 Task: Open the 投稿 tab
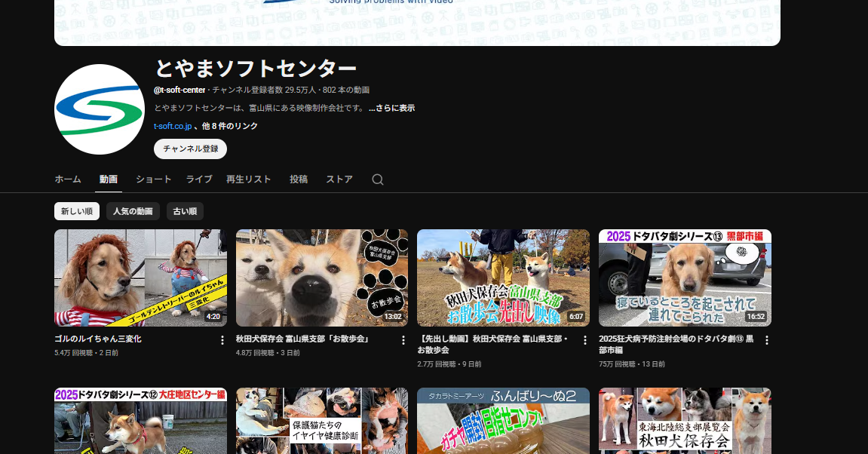pos(299,179)
